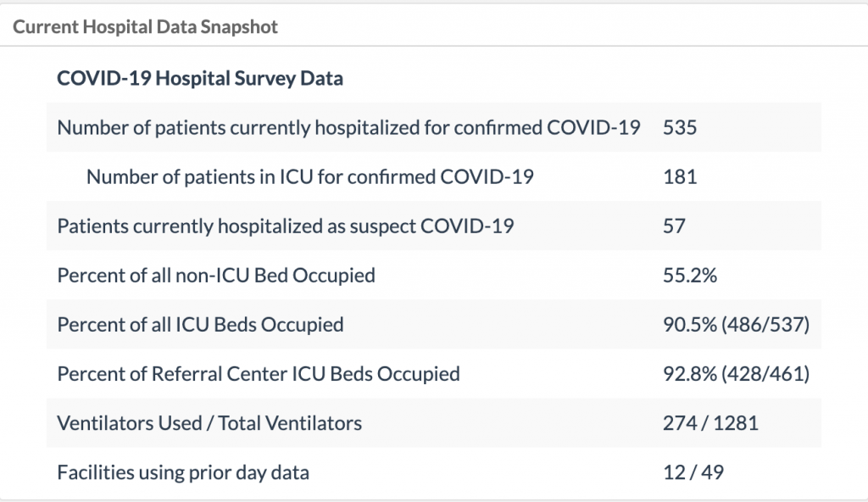Select the Facilities using prior day data label

point(183,472)
